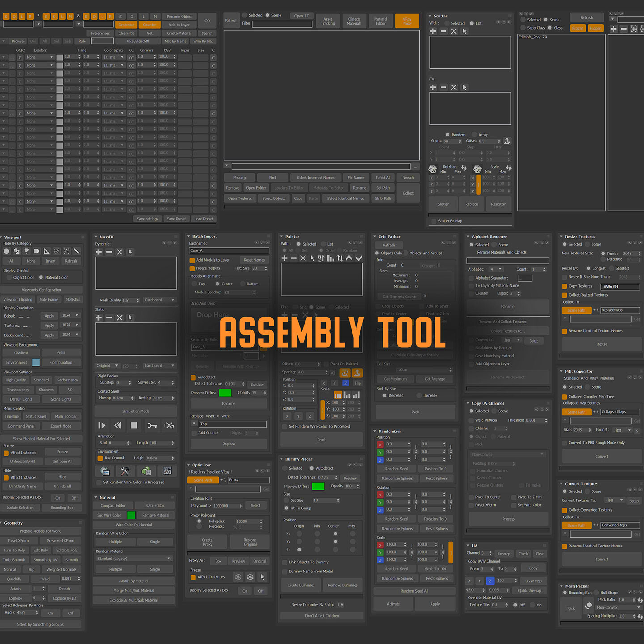Screen dimensions: 644x644
Task: Hide the Cameras category in Viewport panel
Action: (x=36, y=251)
